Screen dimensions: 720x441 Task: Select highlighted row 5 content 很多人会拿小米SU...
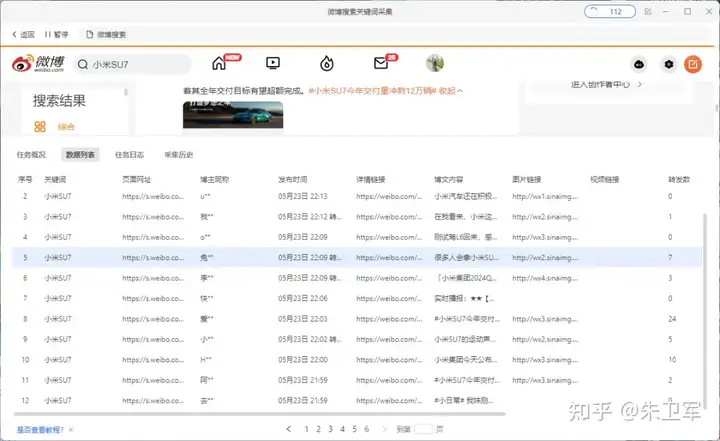tap(467, 257)
